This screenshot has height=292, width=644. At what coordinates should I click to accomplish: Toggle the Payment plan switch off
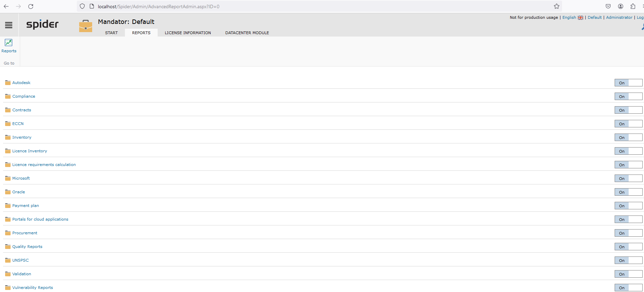[x=629, y=206]
